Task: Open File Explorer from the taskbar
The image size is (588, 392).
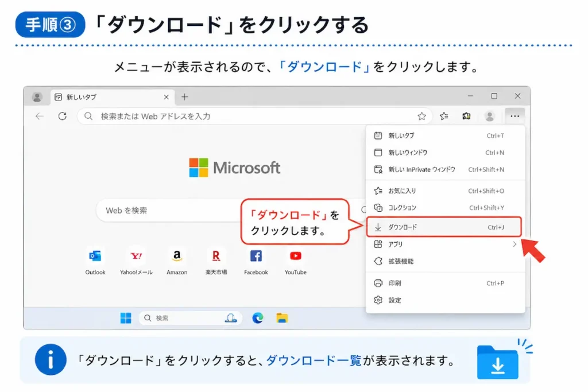Action: coord(282,318)
